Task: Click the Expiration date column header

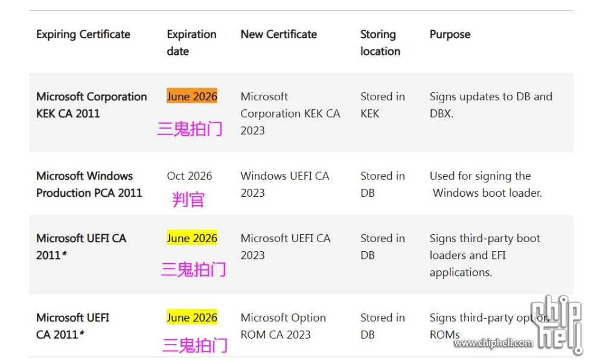Action: [x=191, y=43]
